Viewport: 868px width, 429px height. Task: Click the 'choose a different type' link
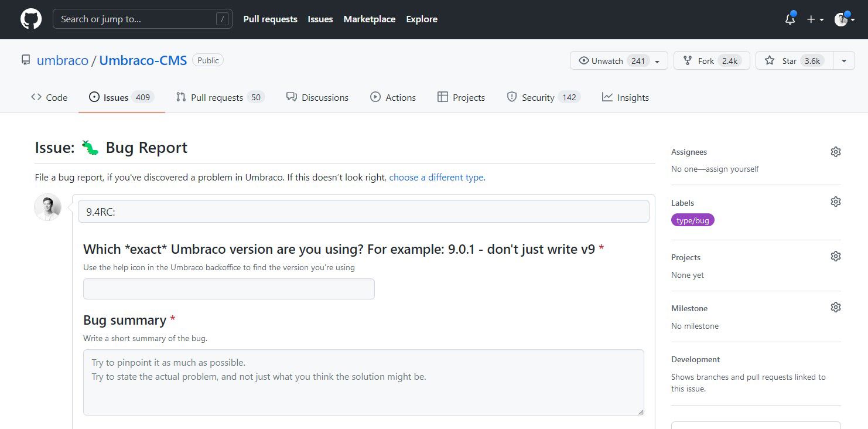point(437,177)
